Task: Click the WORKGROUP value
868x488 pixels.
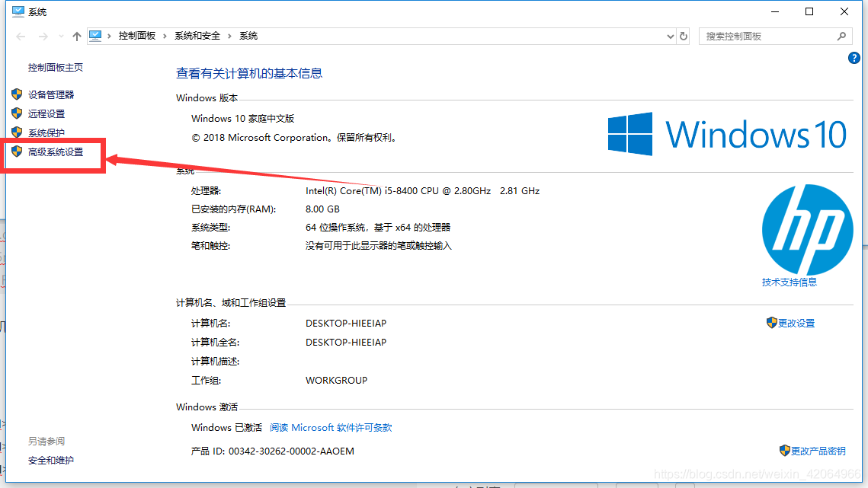Action: click(x=337, y=381)
